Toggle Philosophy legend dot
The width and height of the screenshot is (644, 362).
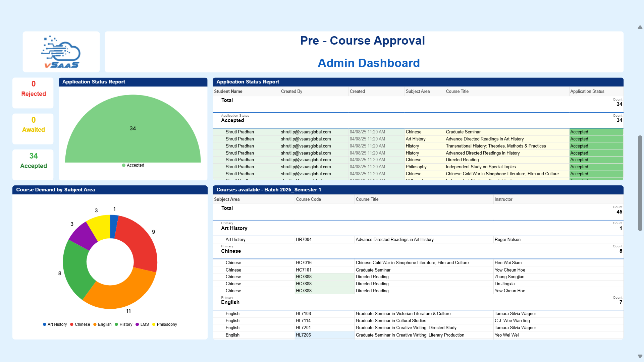tap(154, 324)
